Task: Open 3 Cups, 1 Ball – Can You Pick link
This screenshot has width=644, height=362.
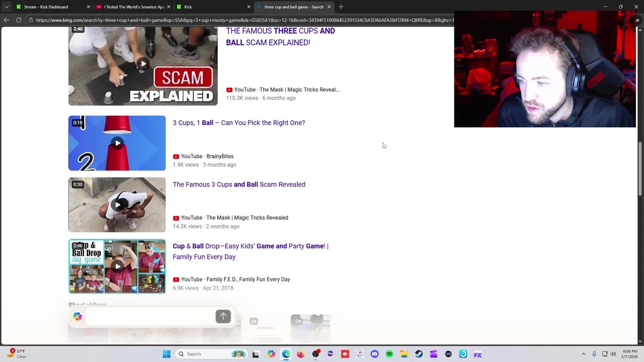Action: coord(239,123)
